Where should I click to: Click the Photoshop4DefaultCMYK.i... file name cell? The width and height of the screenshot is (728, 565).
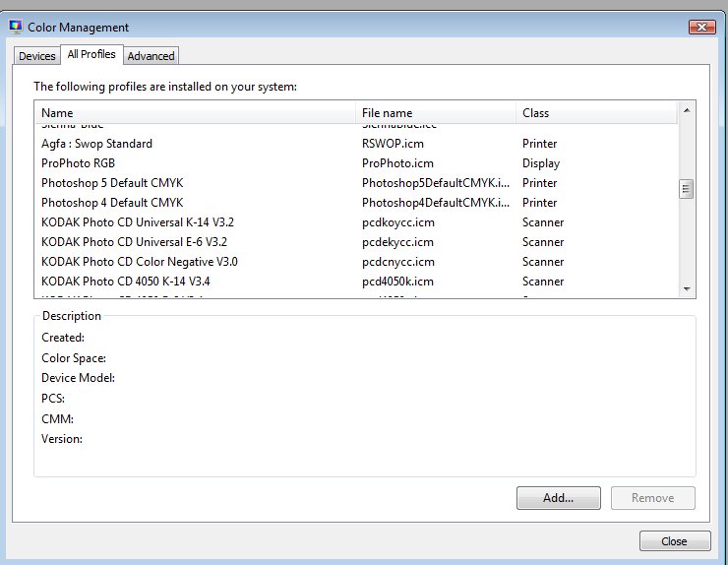[x=436, y=203]
